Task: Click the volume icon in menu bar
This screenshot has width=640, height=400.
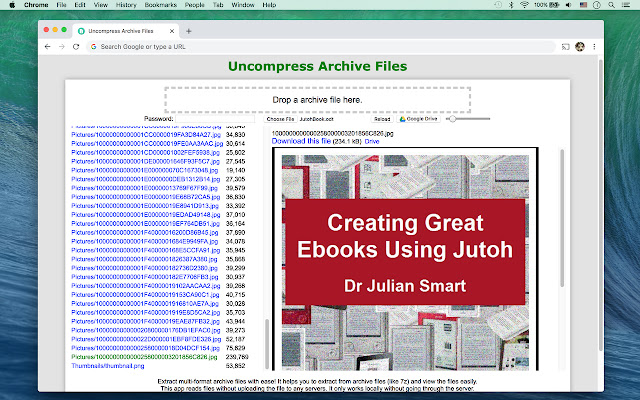Action: click(569, 5)
